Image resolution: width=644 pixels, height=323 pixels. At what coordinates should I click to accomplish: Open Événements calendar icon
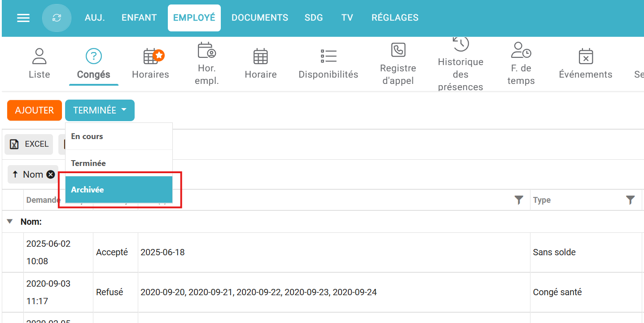tap(585, 57)
